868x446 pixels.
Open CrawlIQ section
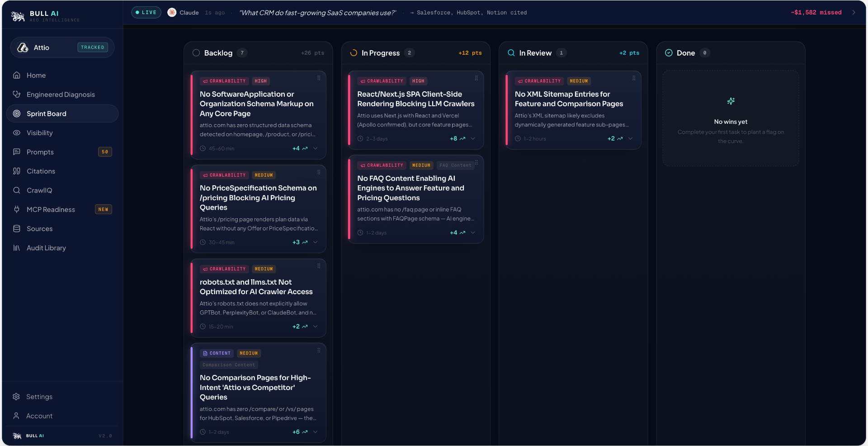coord(62,190)
